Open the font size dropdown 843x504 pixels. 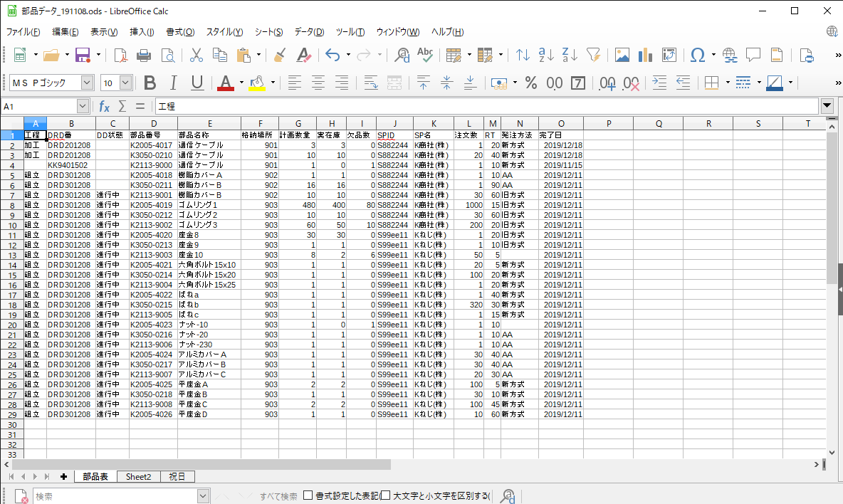click(x=125, y=83)
